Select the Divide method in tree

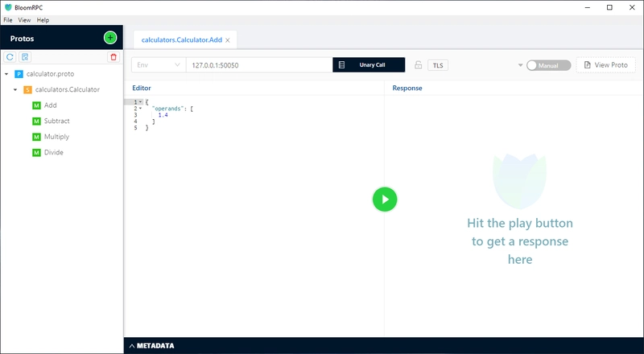[54, 152]
